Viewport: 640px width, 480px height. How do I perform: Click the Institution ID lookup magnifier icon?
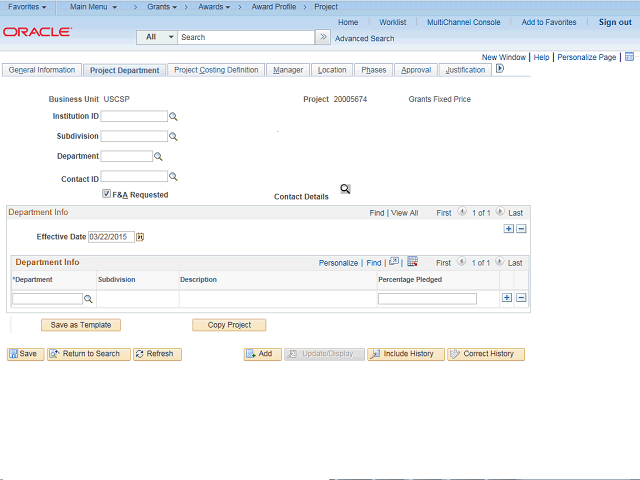coord(173,117)
